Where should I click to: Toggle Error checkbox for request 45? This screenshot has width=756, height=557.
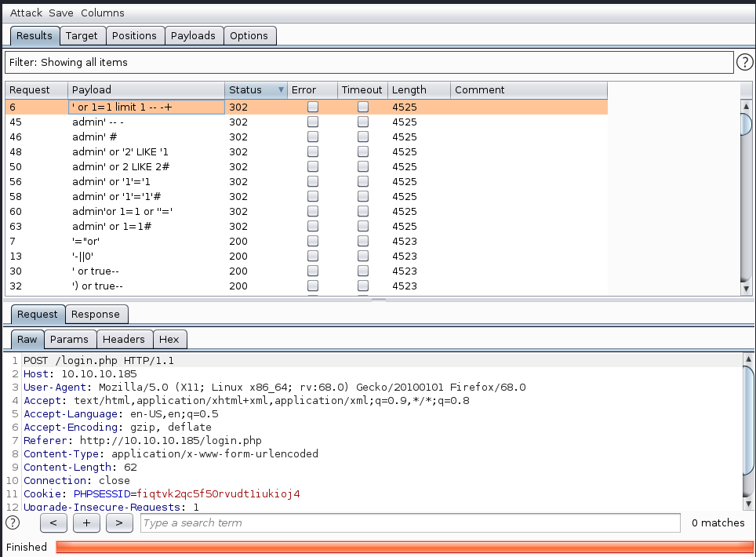click(313, 122)
